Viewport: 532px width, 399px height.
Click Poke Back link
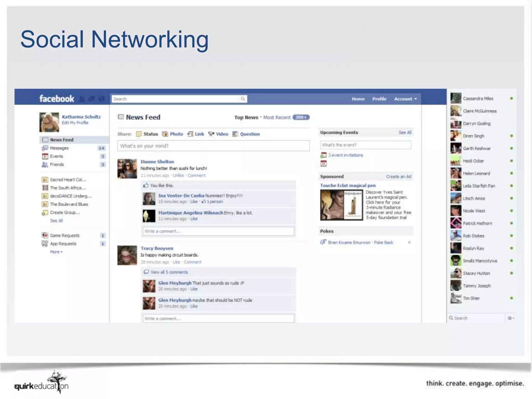(383, 242)
